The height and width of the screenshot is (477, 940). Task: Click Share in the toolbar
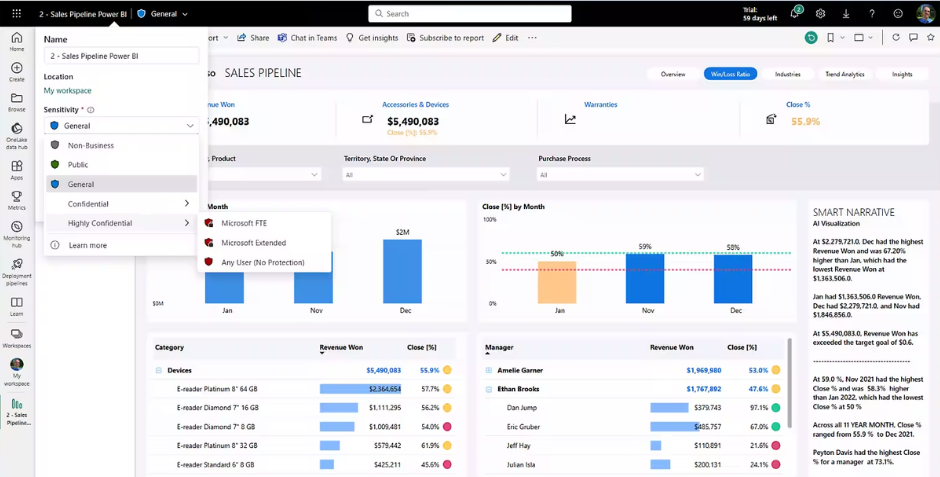click(x=253, y=38)
